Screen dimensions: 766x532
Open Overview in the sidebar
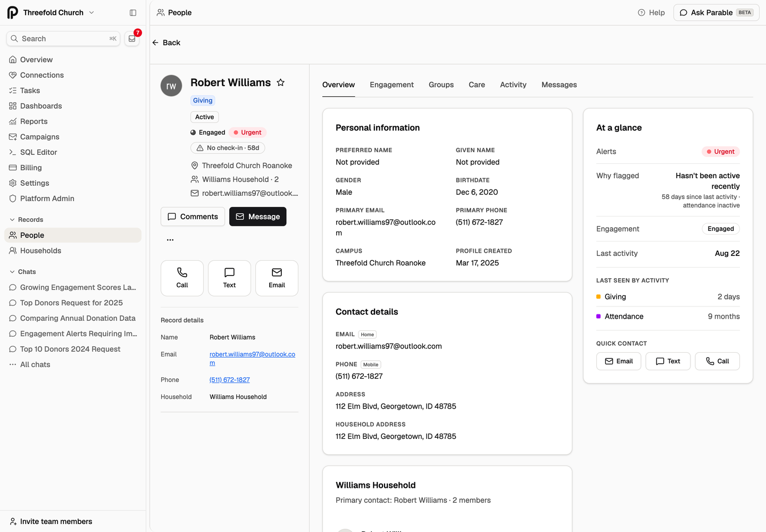point(73,60)
